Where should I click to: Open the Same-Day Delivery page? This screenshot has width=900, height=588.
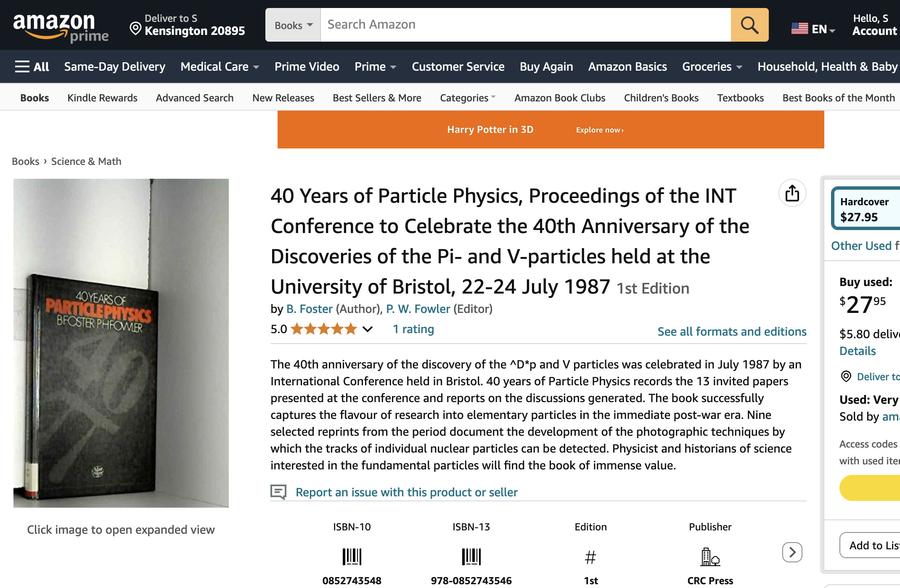tap(115, 66)
